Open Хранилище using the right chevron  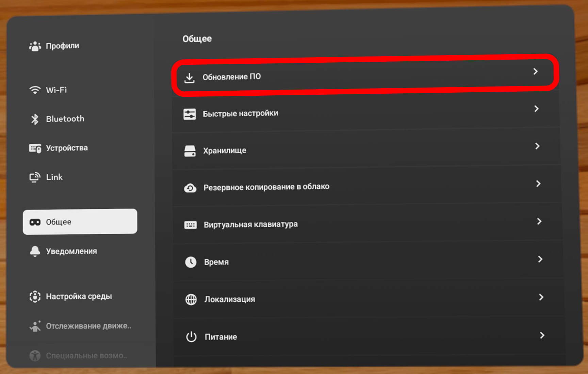click(x=538, y=146)
